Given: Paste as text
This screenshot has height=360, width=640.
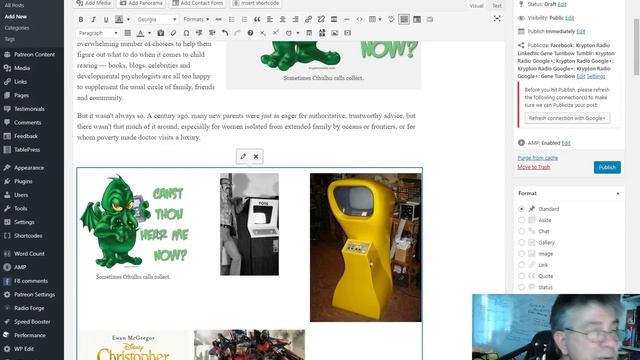Looking at the screenshot, I should (160, 33).
